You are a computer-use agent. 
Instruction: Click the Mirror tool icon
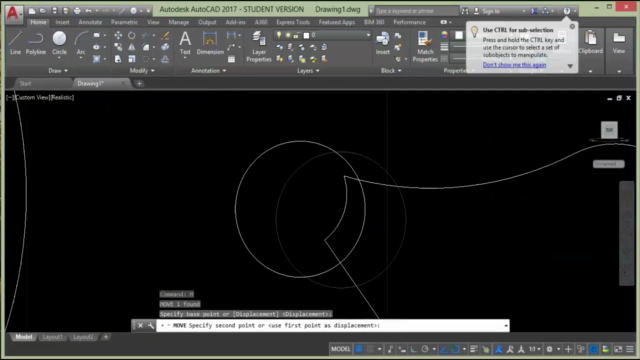pyautogui.click(x=131, y=47)
